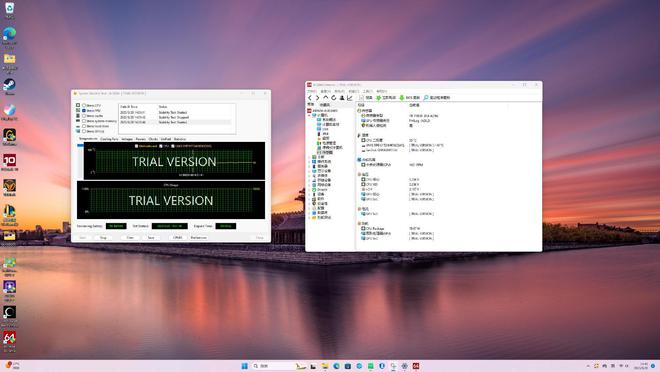Viewport: 660px width, 372px height.
Task: Open the Voltages tab
Action: pyautogui.click(x=127, y=139)
